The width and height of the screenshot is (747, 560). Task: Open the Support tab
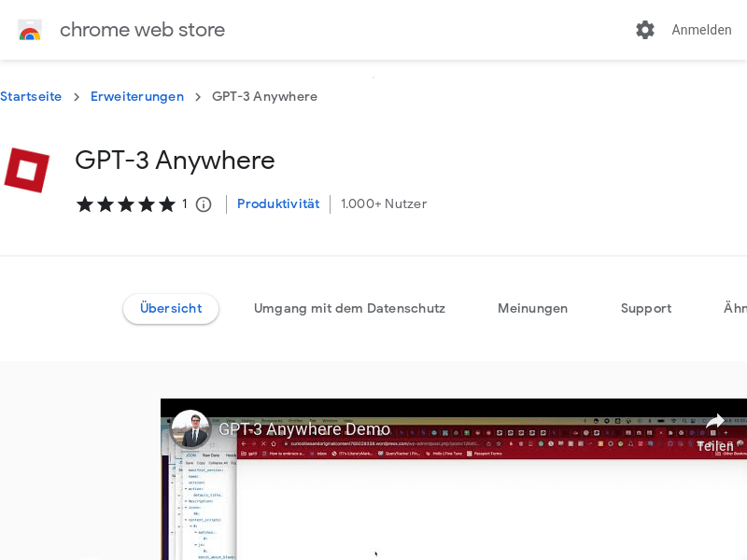[x=646, y=309]
